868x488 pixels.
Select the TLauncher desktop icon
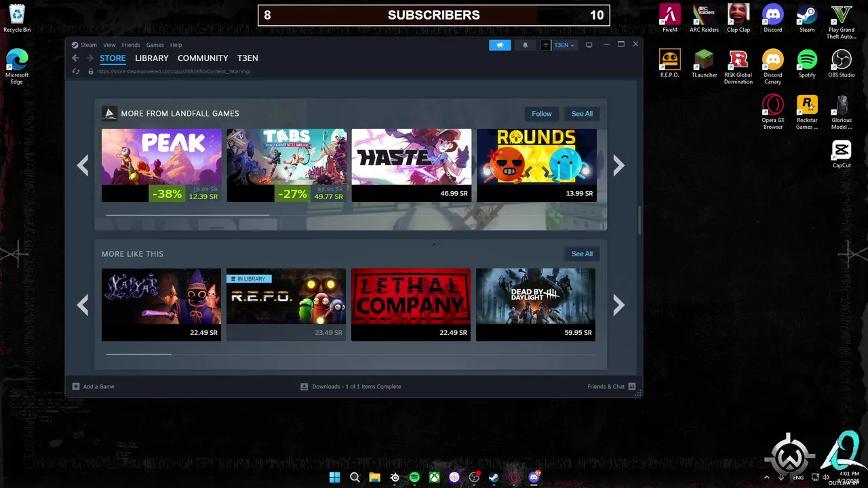(704, 64)
